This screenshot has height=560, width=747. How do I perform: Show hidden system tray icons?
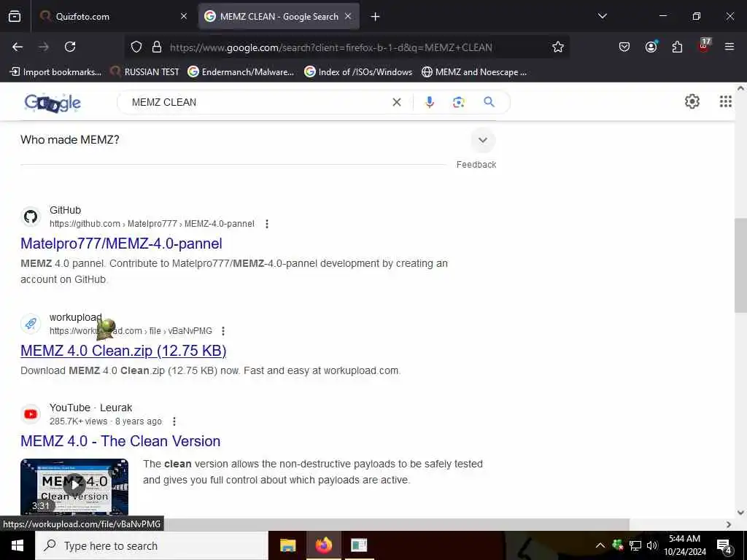[x=600, y=545]
